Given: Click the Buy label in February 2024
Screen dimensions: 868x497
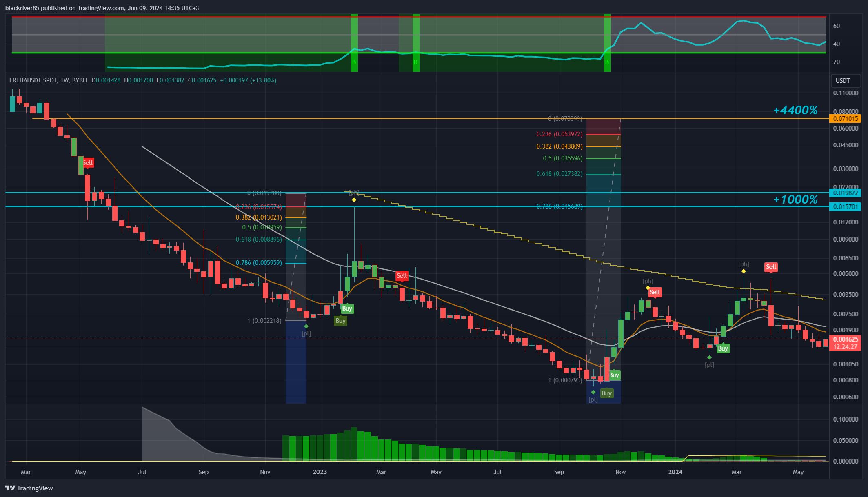Looking at the screenshot, I should click(723, 348).
